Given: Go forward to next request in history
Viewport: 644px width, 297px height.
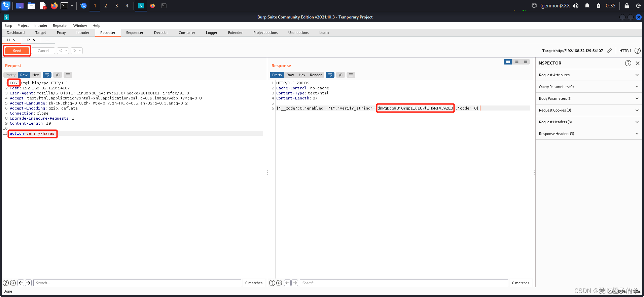Looking at the screenshot, I should [75, 51].
